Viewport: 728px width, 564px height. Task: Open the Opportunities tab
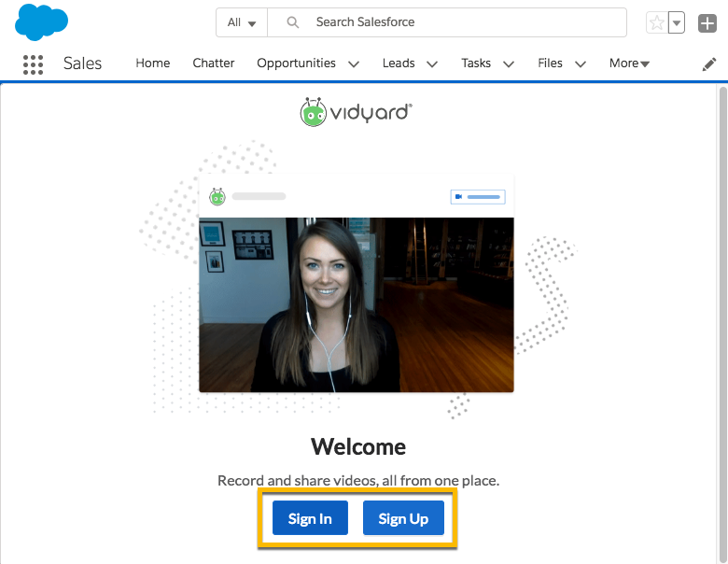pos(296,63)
